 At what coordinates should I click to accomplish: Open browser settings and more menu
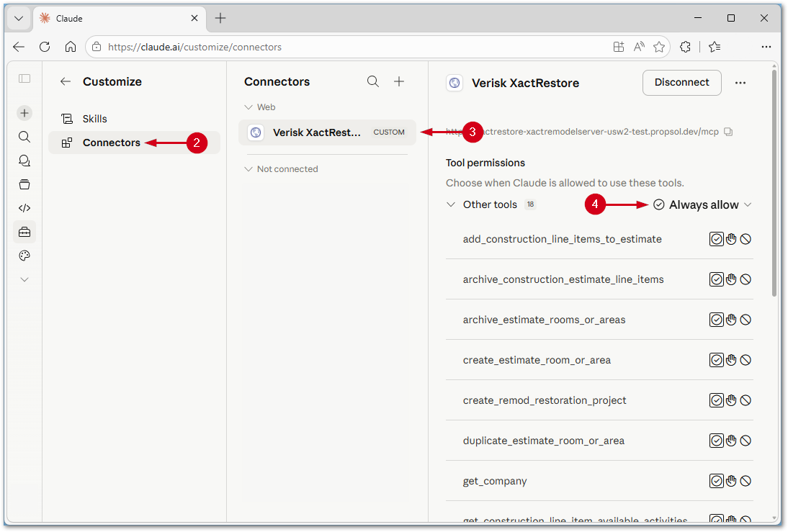[x=766, y=47]
